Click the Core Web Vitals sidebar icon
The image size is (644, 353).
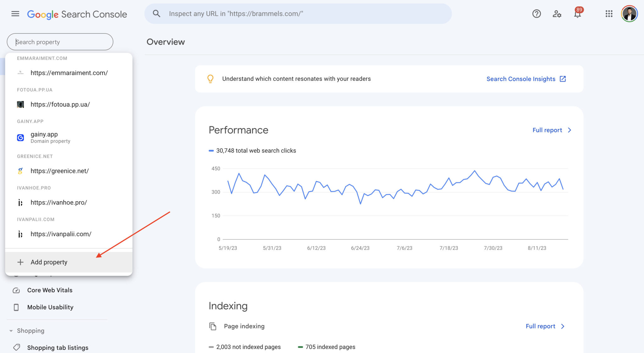17,290
